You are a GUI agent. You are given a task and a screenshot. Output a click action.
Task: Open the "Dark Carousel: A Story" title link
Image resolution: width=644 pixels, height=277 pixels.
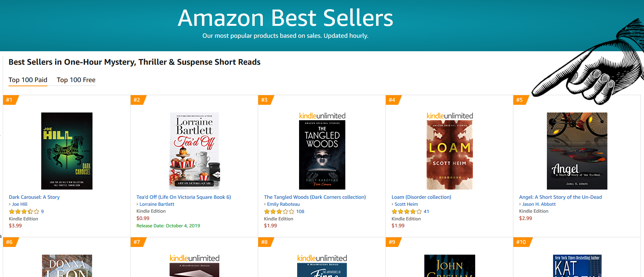(34, 197)
